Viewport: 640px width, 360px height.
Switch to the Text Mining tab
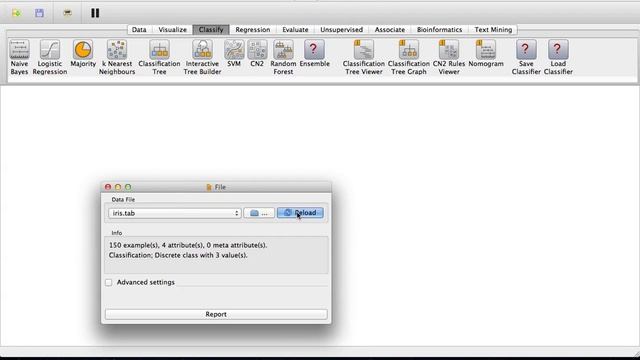(493, 30)
